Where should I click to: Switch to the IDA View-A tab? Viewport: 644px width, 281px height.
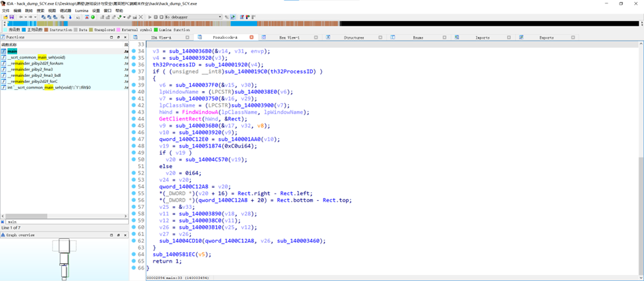161,37
